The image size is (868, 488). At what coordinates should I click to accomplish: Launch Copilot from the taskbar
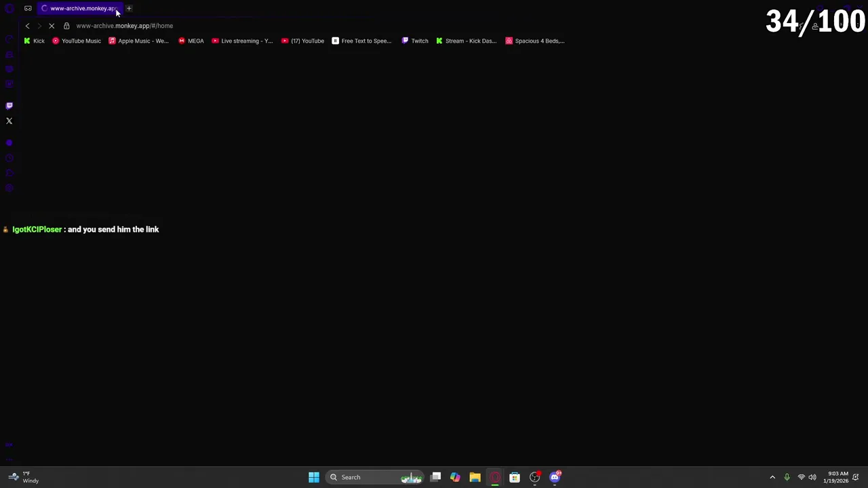pyautogui.click(x=455, y=477)
